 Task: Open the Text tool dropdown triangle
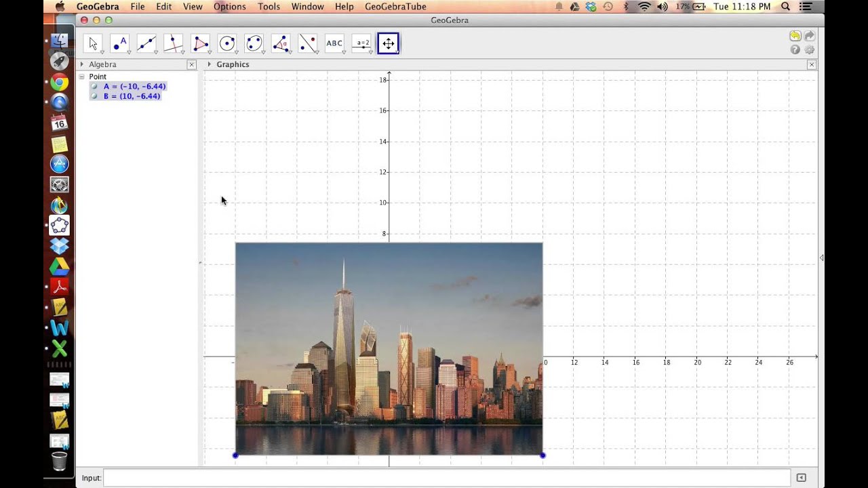pos(343,52)
